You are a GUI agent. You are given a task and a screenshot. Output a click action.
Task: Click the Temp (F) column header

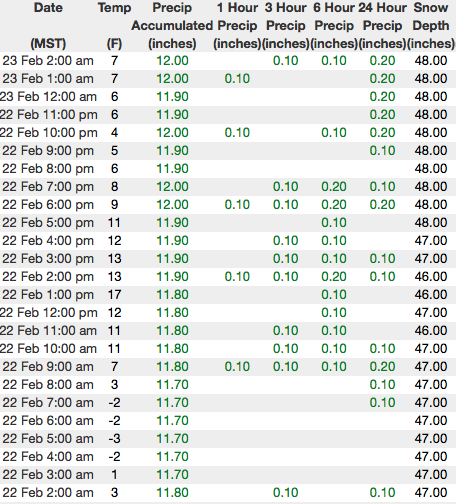pos(114,26)
